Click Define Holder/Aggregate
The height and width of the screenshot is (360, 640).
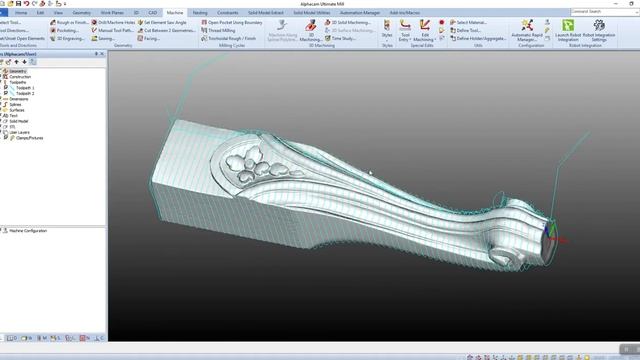pos(478,38)
